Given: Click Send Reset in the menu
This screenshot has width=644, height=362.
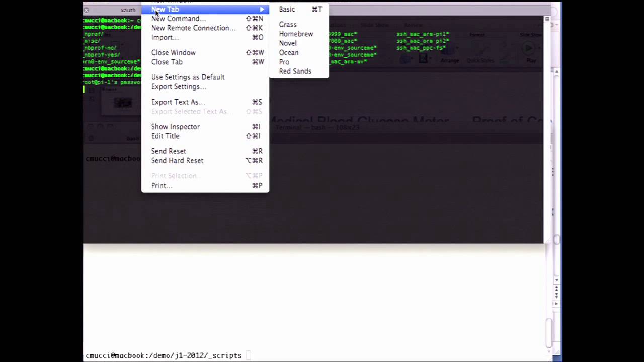Looking at the screenshot, I should [x=205, y=151].
